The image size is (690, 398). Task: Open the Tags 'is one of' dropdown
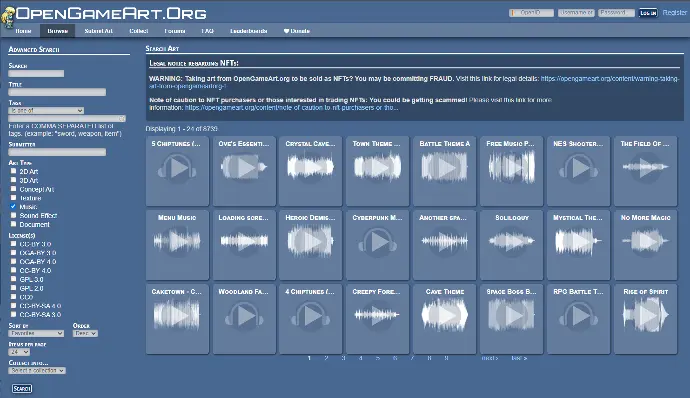point(46,111)
